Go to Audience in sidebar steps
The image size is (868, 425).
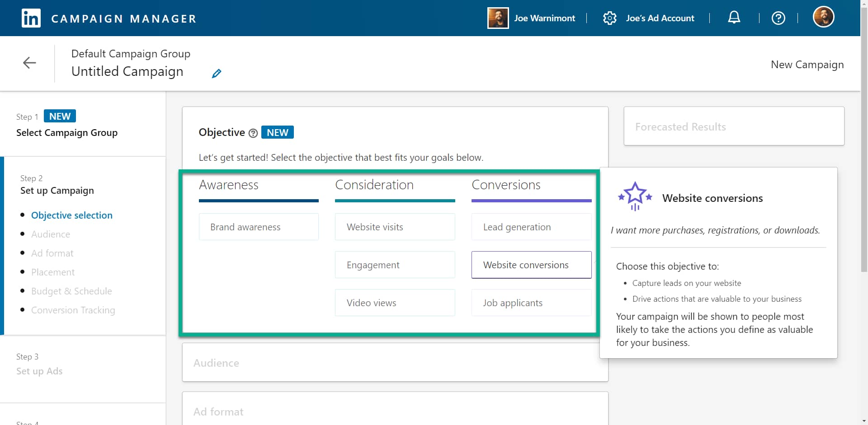click(51, 234)
